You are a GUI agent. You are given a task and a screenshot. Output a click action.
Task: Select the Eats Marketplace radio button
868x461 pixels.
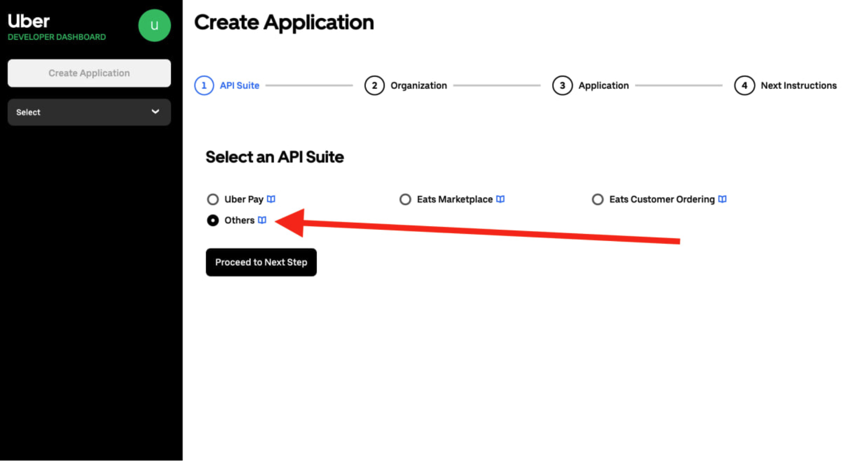[x=406, y=200]
